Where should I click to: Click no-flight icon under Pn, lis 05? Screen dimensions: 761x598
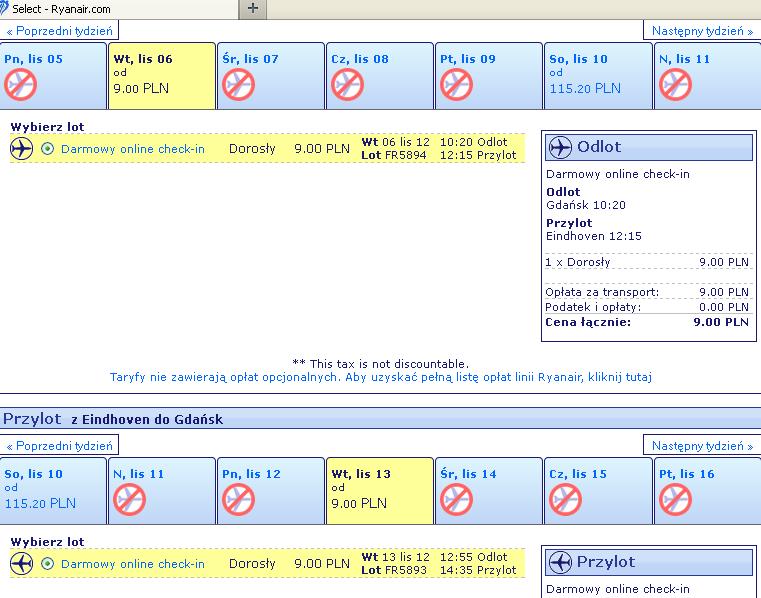(20, 84)
